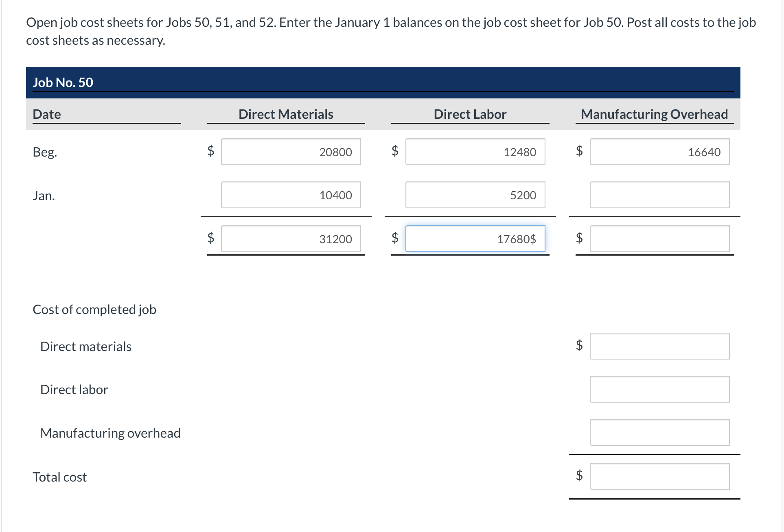Click the Beg. Direct Materials field showing 20800

[x=291, y=152]
